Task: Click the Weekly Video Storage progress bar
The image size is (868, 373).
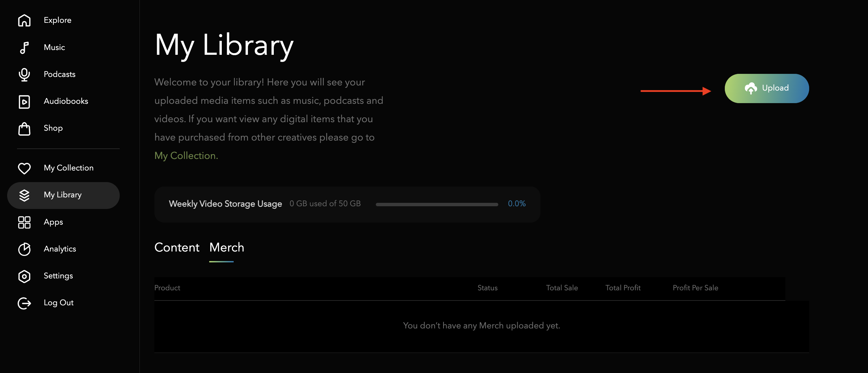Action: 437,204
